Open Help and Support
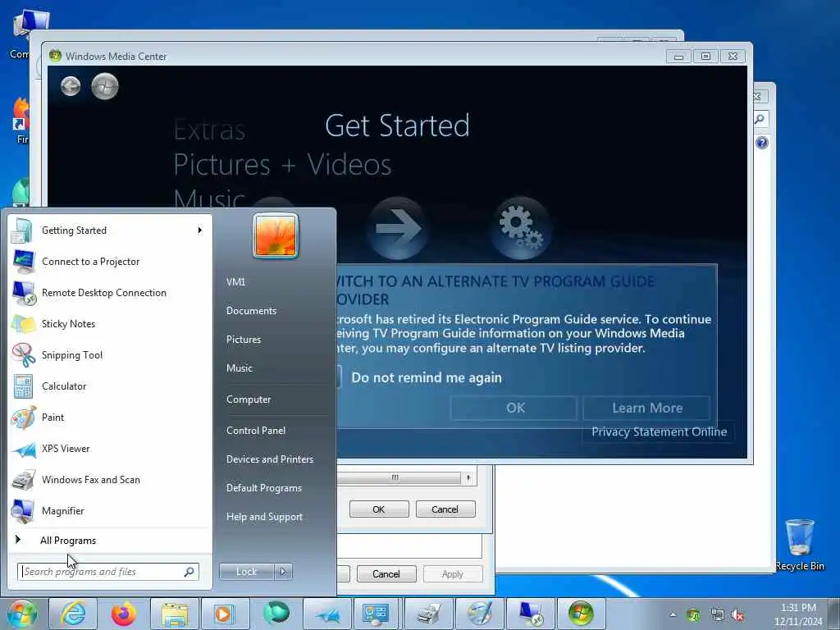 click(264, 517)
